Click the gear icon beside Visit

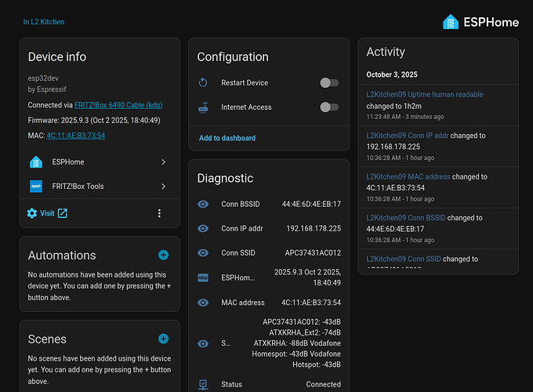pyautogui.click(x=32, y=213)
